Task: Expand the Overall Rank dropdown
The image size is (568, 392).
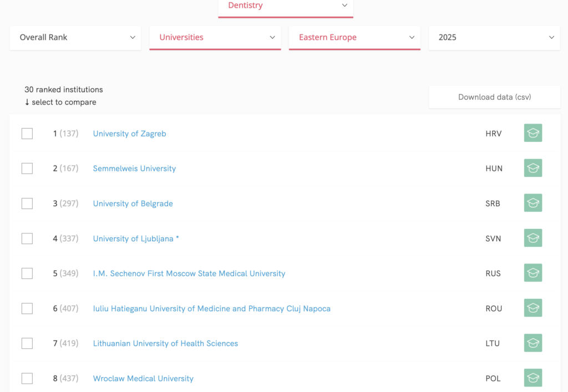Action: pyautogui.click(x=75, y=38)
